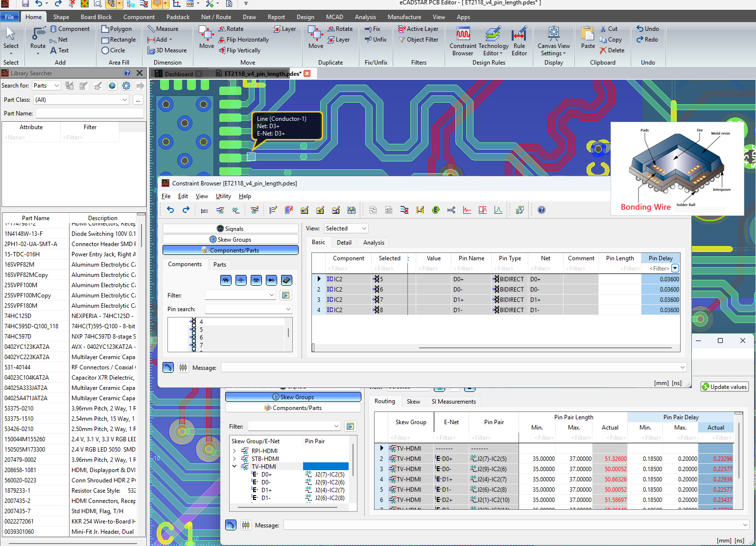Open the Utility menu in Constraint Browser

[223, 196]
